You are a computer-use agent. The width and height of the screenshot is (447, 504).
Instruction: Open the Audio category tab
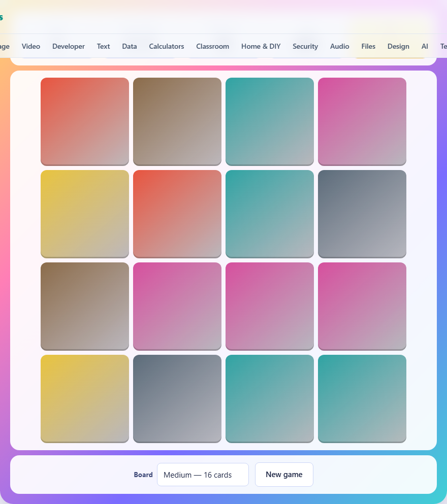tap(340, 46)
